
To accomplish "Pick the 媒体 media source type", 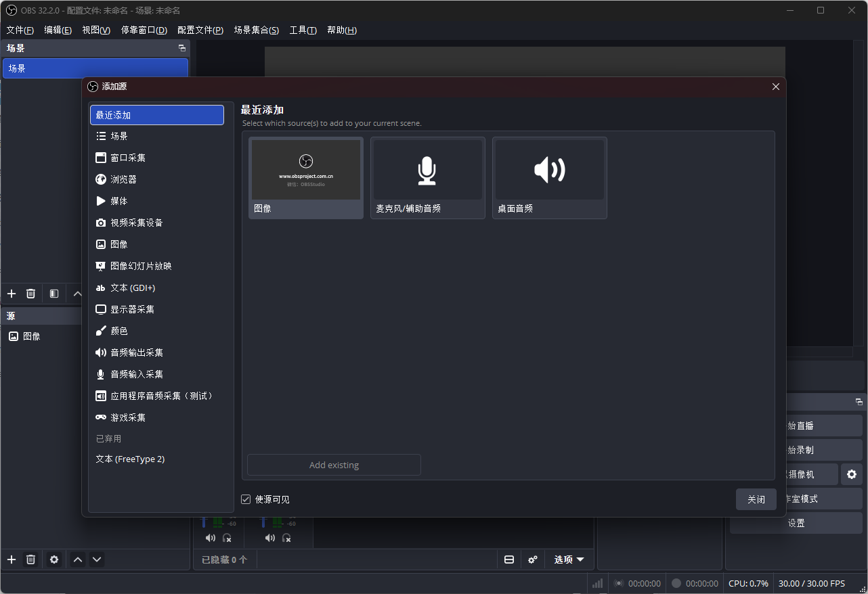I will coord(157,201).
